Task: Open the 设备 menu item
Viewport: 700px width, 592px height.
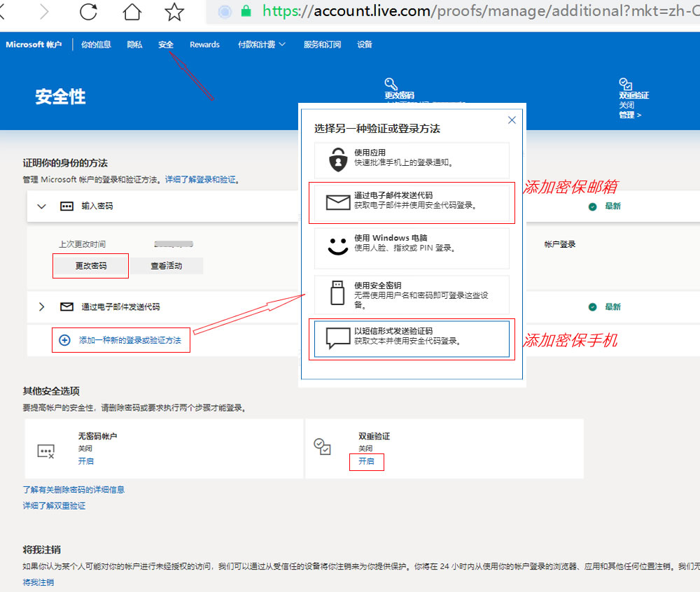Action: point(364,45)
